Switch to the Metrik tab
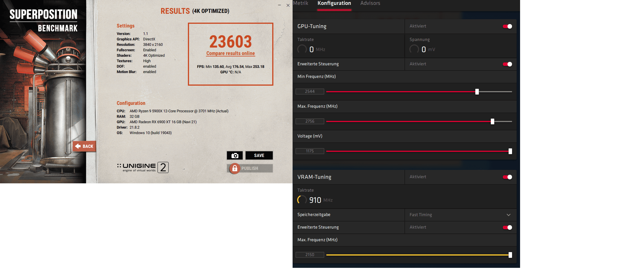The image size is (644, 269). 300,3
